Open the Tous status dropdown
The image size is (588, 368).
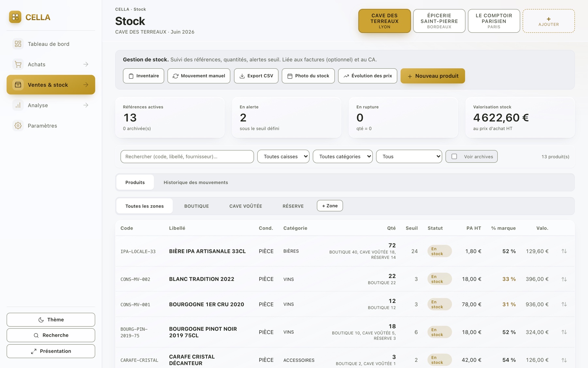click(x=409, y=156)
